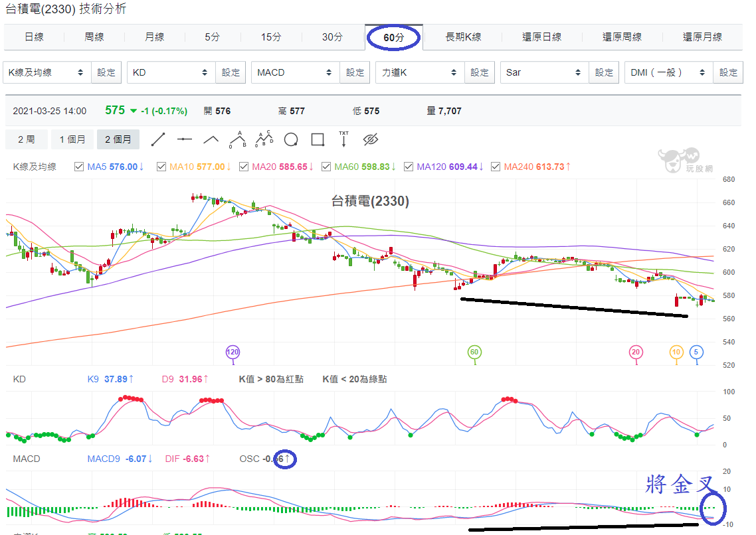Viewport: 756px width, 535px height.
Task: Click the 台積電(2330) 技術分析 heading
Action: [66, 9]
